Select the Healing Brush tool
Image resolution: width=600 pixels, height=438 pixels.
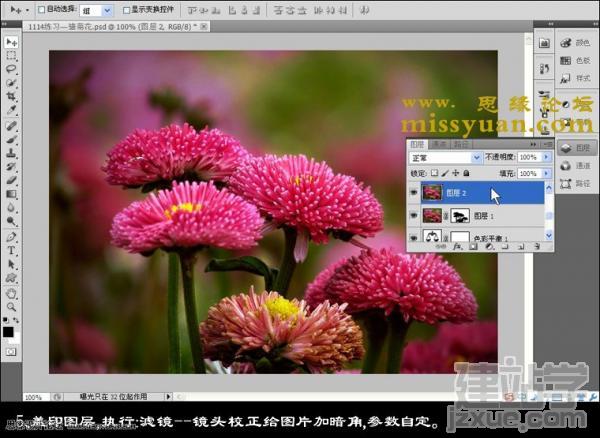click(11, 126)
